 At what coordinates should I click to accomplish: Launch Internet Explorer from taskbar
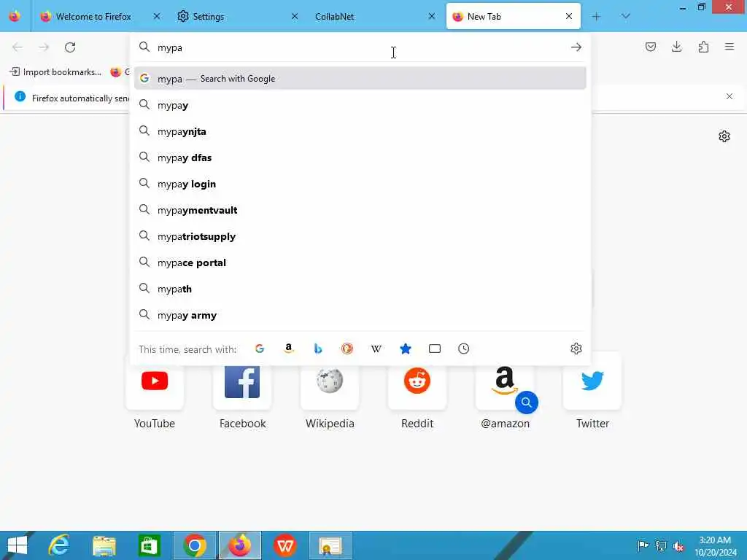coord(58,545)
